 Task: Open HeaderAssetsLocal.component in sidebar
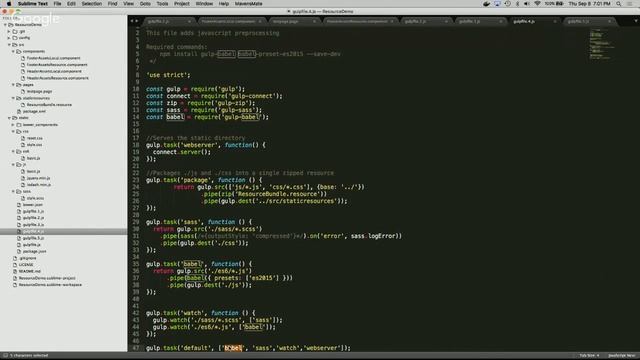[54, 71]
